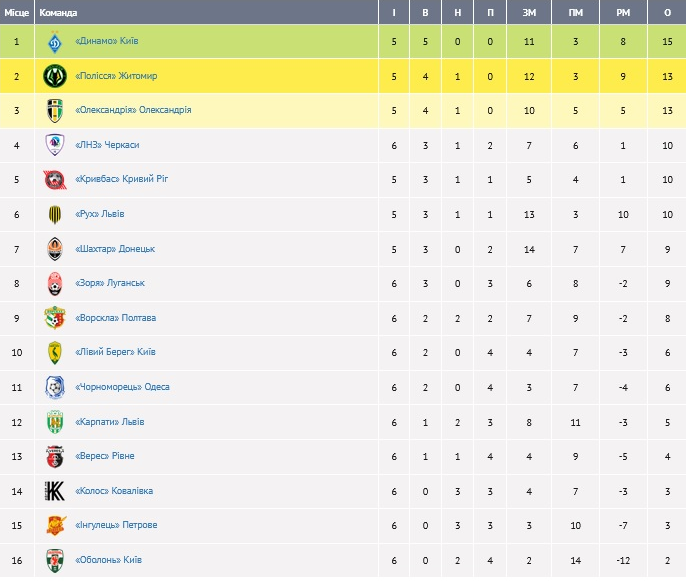Click the Vorskla Poltava club logo
This screenshot has height=583, width=686.
[54, 318]
